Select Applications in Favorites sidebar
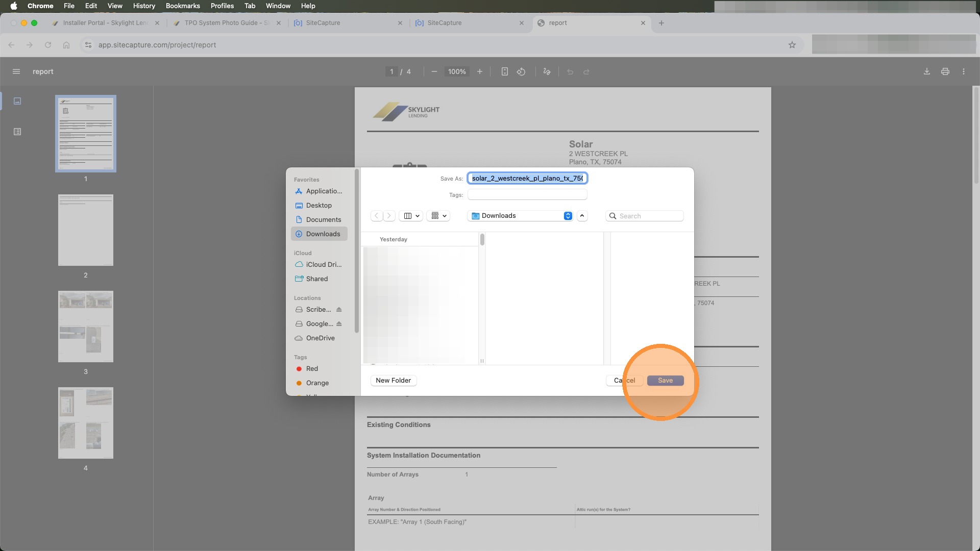This screenshot has height=551, width=980. tap(319, 191)
